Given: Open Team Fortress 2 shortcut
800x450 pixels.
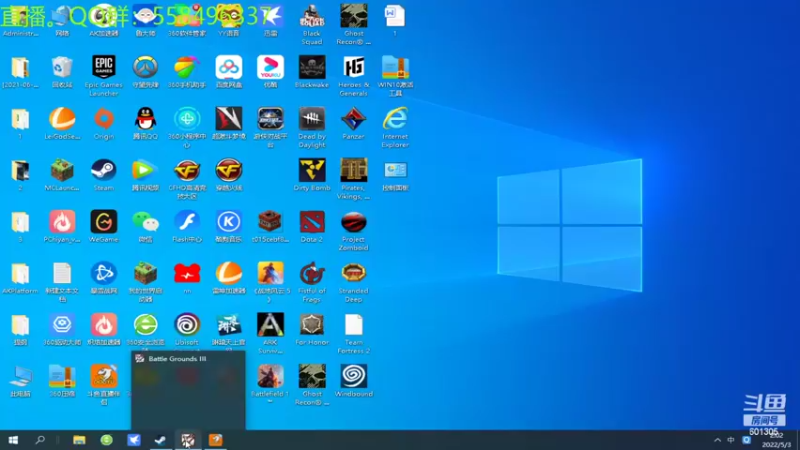Looking at the screenshot, I should tap(353, 325).
